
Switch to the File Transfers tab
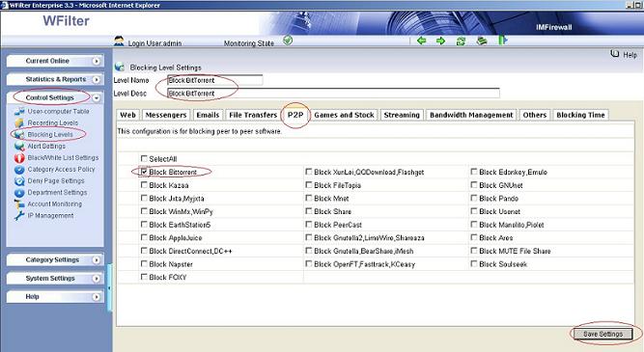pyautogui.click(x=253, y=115)
